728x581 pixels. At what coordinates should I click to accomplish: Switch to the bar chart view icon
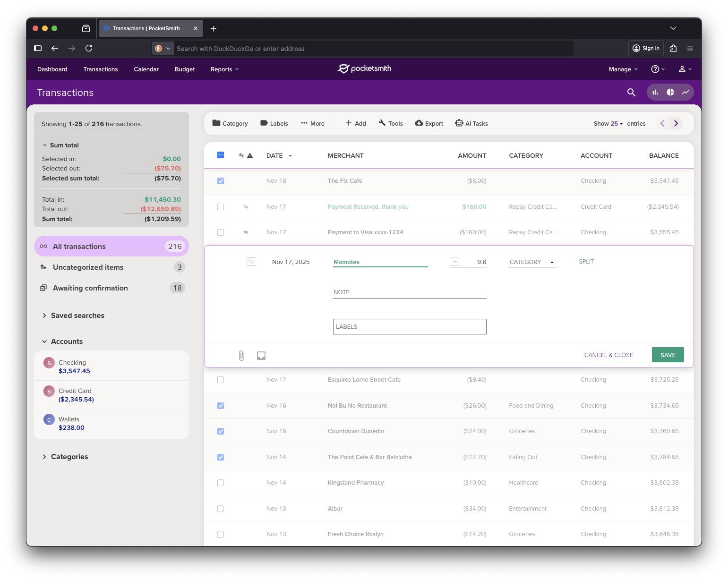(x=655, y=93)
